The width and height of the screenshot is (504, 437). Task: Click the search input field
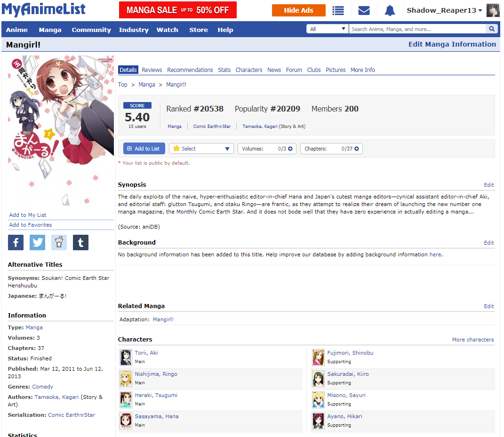tap(417, 29)
